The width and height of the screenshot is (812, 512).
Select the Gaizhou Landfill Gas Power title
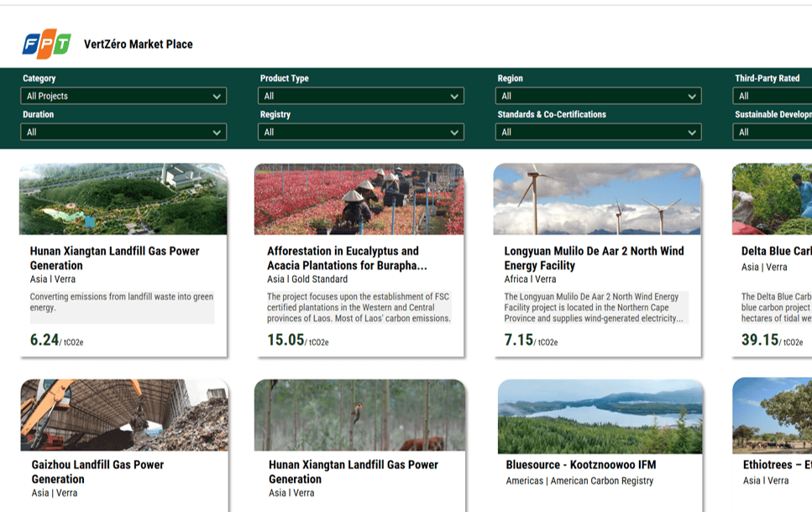click(x=97, y=472)
